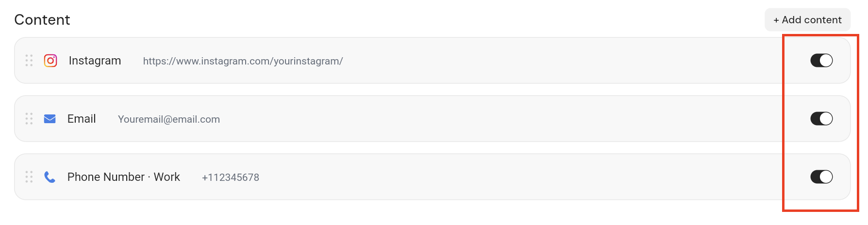Click the +112345678 phone number value
The width and height of the screenshot is (868, 225).
[231, 177]
